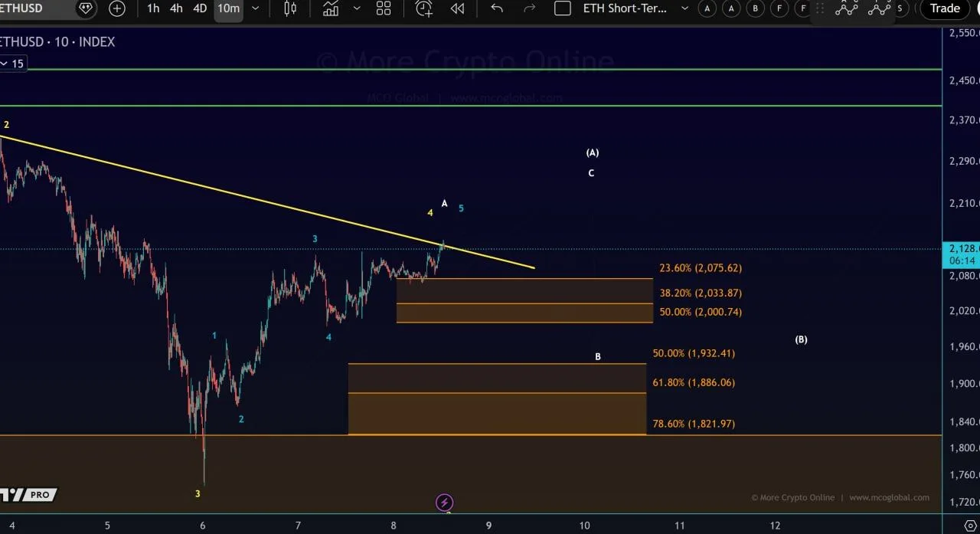Click the purple lightning event marker
This screenshot has width=980, height=534.
(444, 503)
